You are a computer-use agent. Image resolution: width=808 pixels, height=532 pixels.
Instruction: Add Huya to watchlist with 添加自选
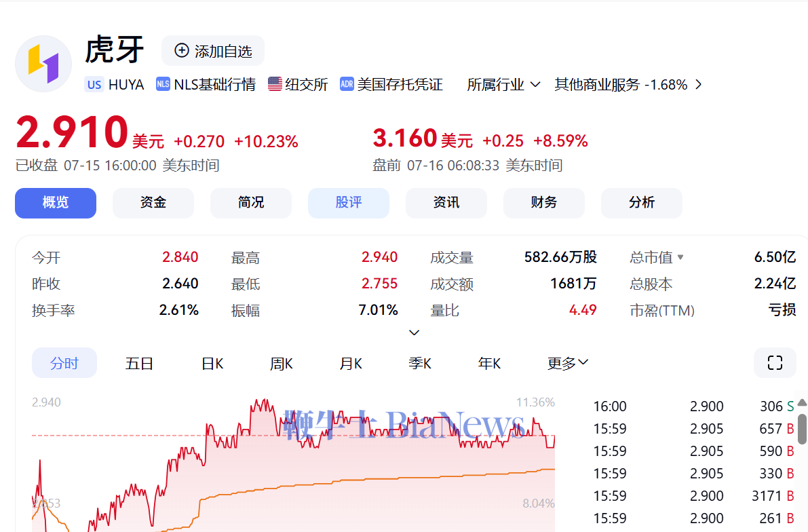point(213,50)
